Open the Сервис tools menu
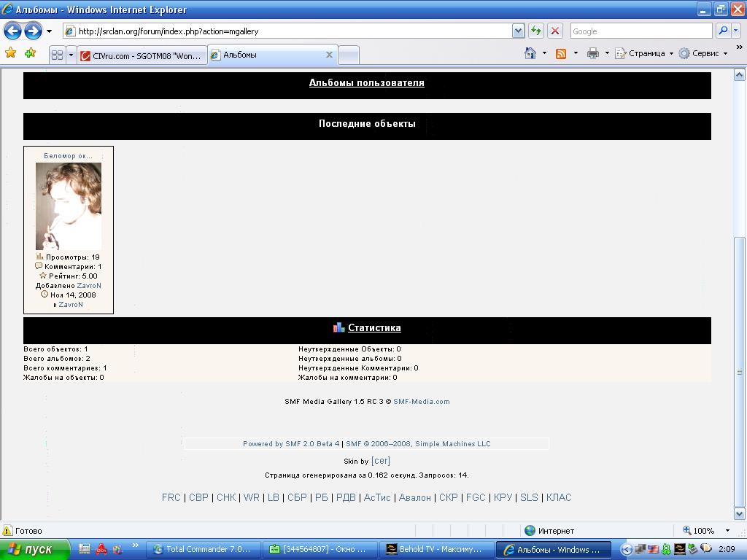The height and width of the screenshot is (560, 747). click(704, 53)
